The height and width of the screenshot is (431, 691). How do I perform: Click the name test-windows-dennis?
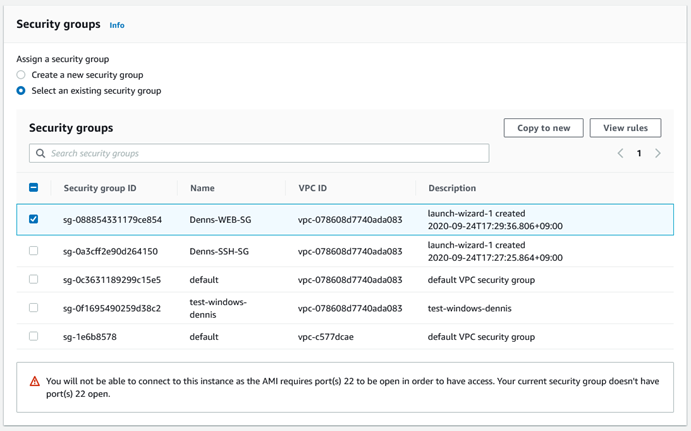(218, 308)
